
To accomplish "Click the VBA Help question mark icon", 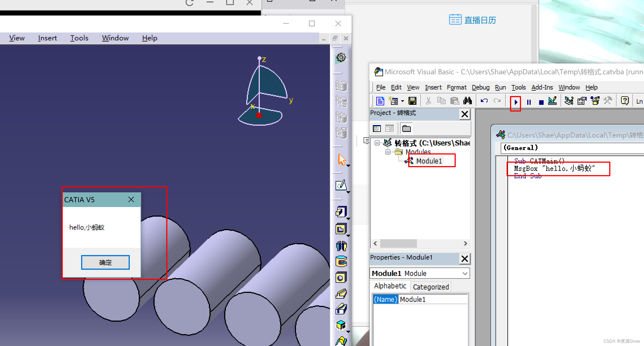I will tap(625, 101).
